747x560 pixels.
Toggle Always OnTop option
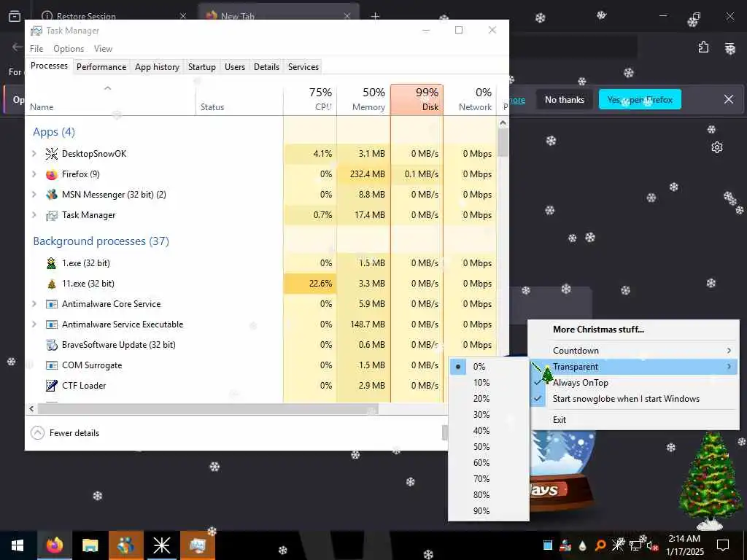(x=634, y=383)
